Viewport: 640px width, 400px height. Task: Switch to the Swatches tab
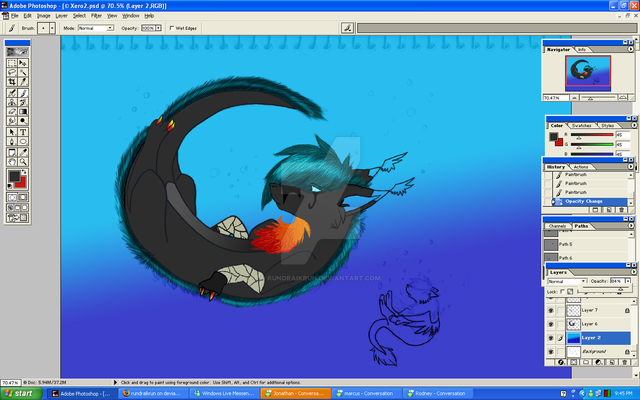click(x=581, y=125)
